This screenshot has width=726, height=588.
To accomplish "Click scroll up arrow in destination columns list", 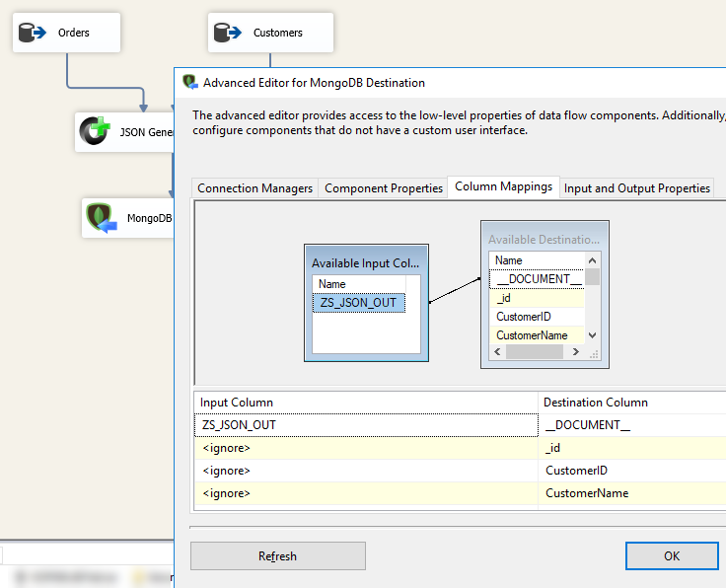I will point(592,260).
